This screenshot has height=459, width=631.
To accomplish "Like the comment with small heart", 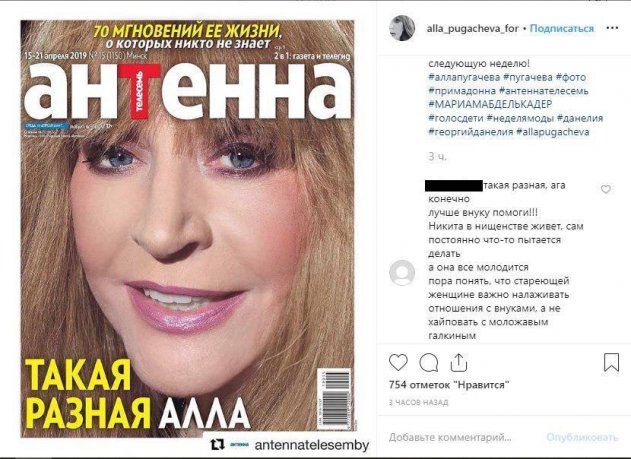I will pos(606,189).
